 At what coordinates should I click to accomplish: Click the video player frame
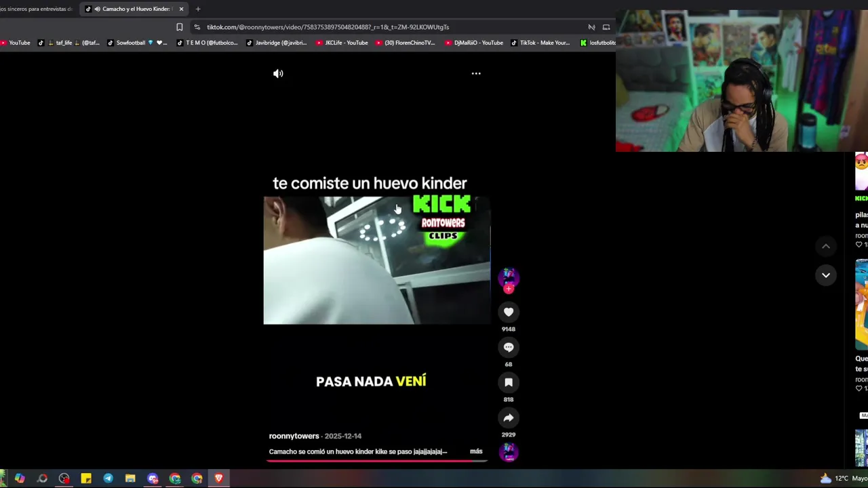pyautogui.click(x=376, y=260)
